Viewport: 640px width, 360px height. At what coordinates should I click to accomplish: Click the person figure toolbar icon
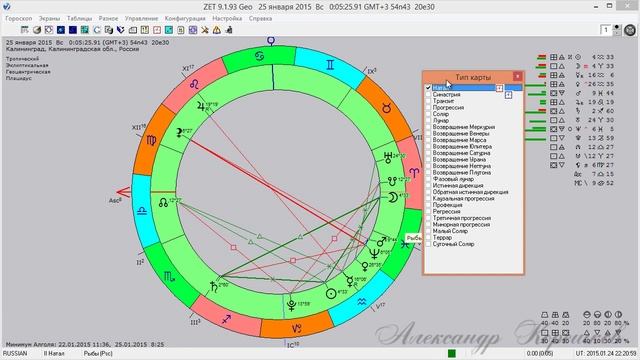point(229,30)
